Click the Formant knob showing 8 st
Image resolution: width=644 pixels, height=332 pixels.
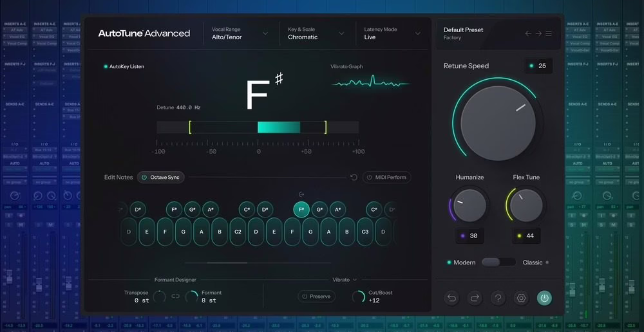192,297
